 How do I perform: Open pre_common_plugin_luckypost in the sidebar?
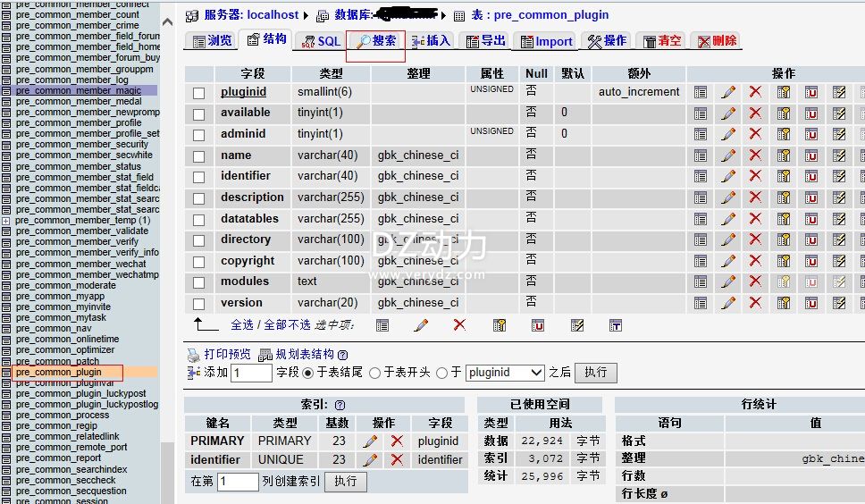(x=81, y=393)
